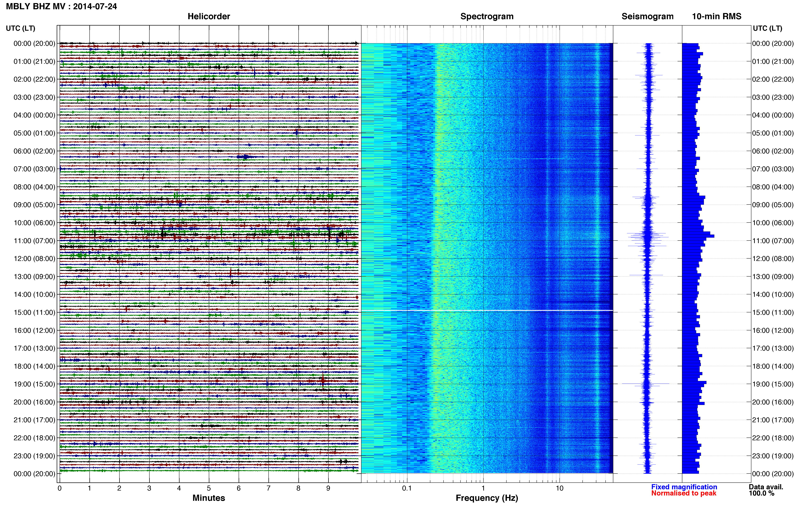
Task: Click 10:00 (06:00) on the RMS panel time axis
Action: pyautogui.click(x=773, y=223)
